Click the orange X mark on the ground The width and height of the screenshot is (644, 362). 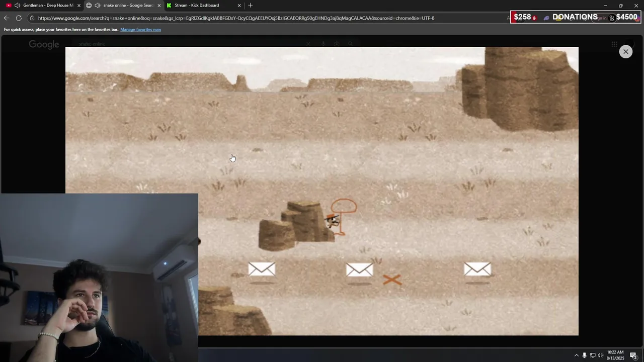(x=392, y=280)
